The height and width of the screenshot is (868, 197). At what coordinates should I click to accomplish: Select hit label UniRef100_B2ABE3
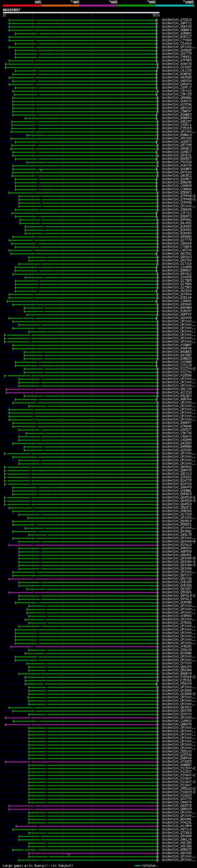pos(177,115)
